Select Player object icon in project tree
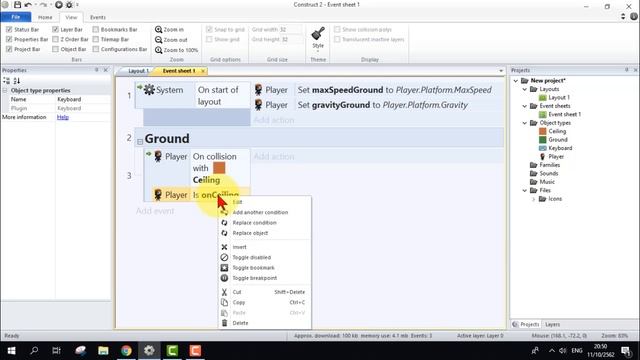Image resolution: width=640 pixels, height=360 pixels. 542,156
